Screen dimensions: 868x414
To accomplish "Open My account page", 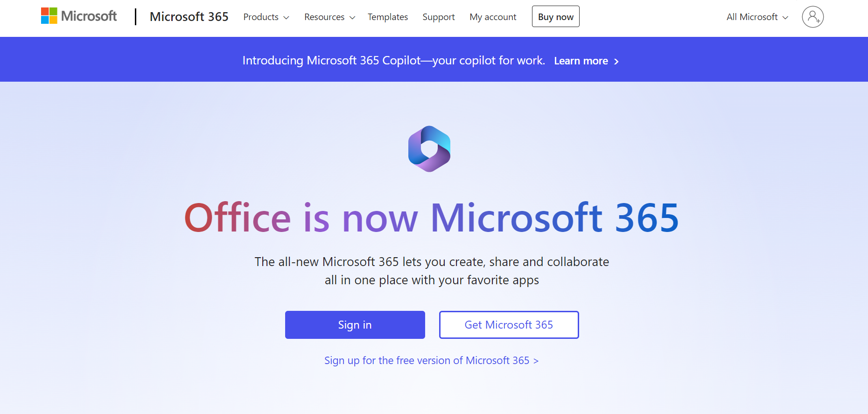I will [x=493, y=17].
